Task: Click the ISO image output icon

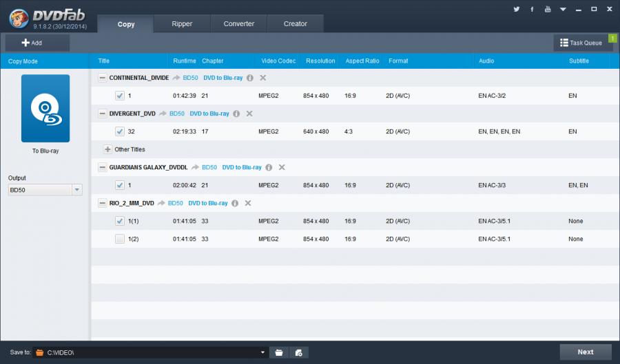Action: click(x=299, y=352)
